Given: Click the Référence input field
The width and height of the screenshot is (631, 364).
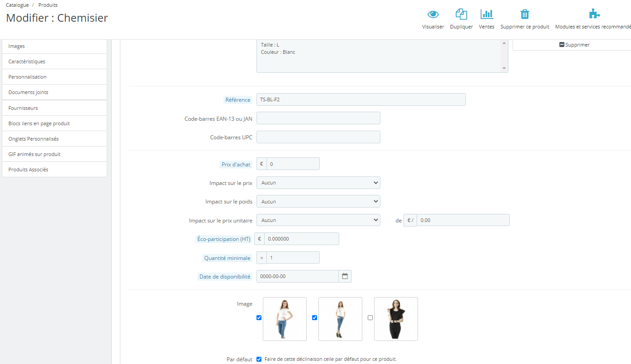Looking at the screenshot, I should (361, 99).
